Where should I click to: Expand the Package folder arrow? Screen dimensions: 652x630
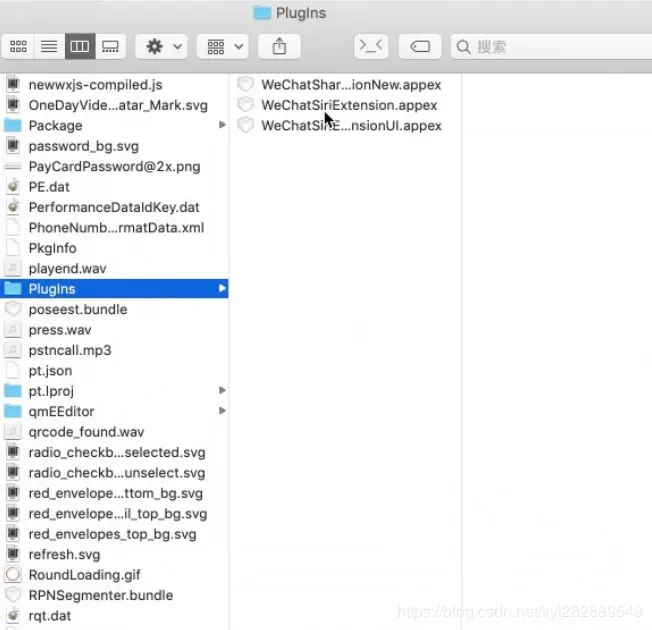pos(222,125)
